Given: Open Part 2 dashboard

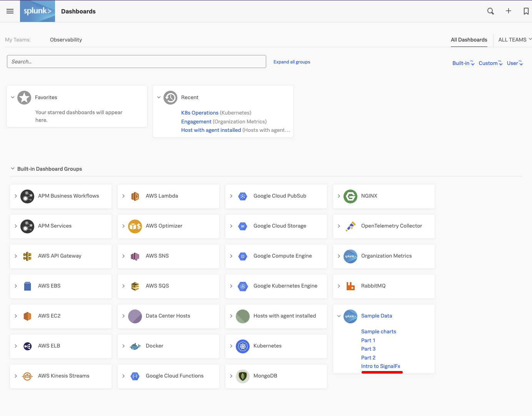Looking at the screenshot, I should tap(368, 358).
